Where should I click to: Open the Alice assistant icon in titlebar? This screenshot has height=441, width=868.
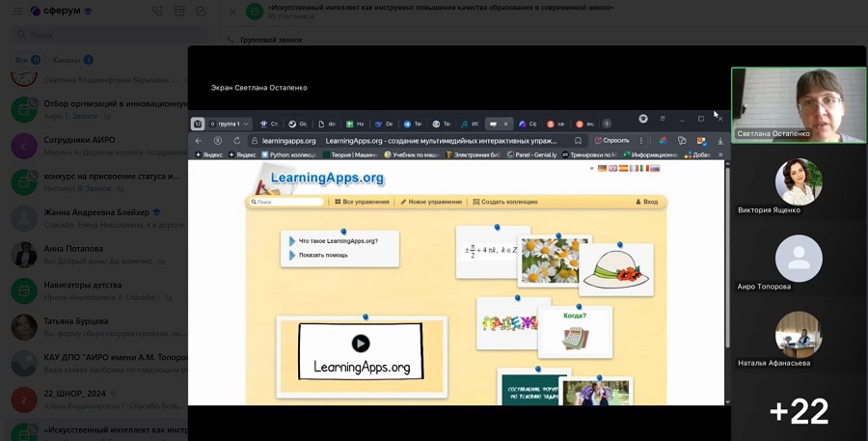[x=642, y=119]
